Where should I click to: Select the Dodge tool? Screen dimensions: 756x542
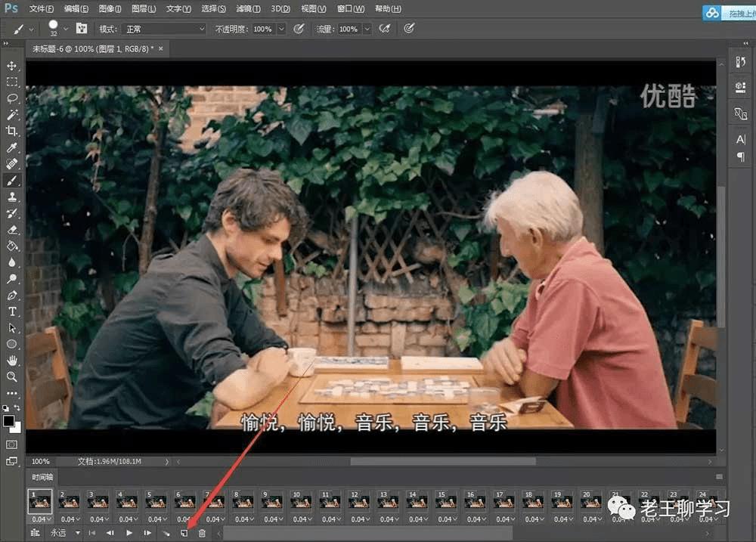[12, 279]
